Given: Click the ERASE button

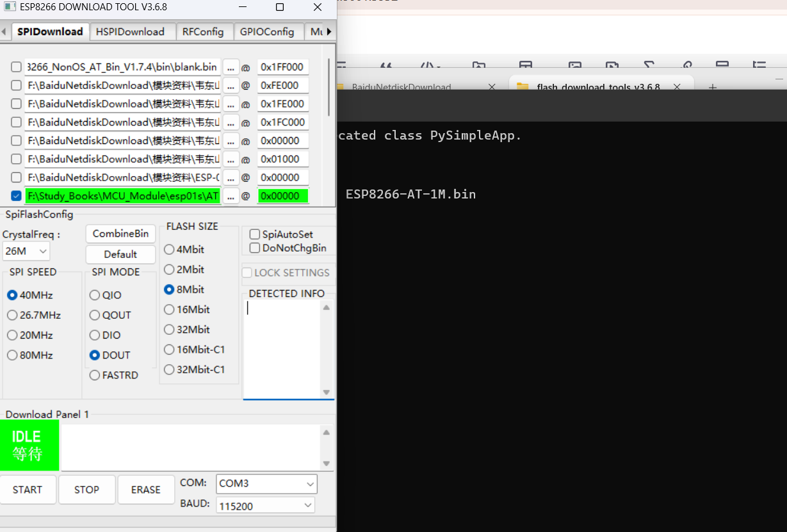Looking at the screenshot, I should [x=146, y=490].
